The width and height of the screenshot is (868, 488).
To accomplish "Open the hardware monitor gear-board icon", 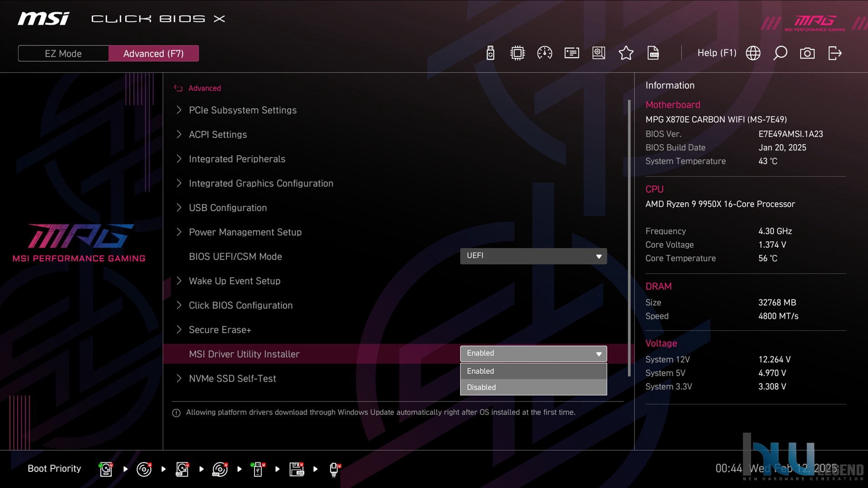I will (x=599, y=53).
